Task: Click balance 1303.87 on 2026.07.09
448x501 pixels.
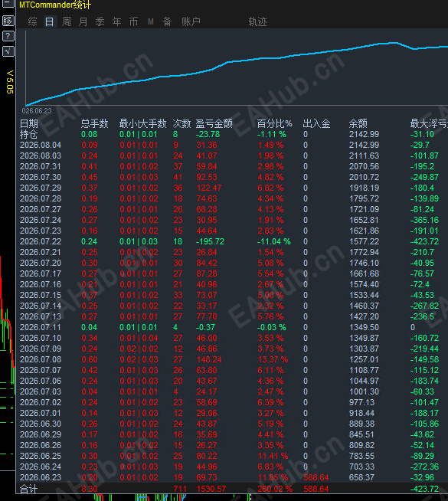Action: tap(364, 349)
